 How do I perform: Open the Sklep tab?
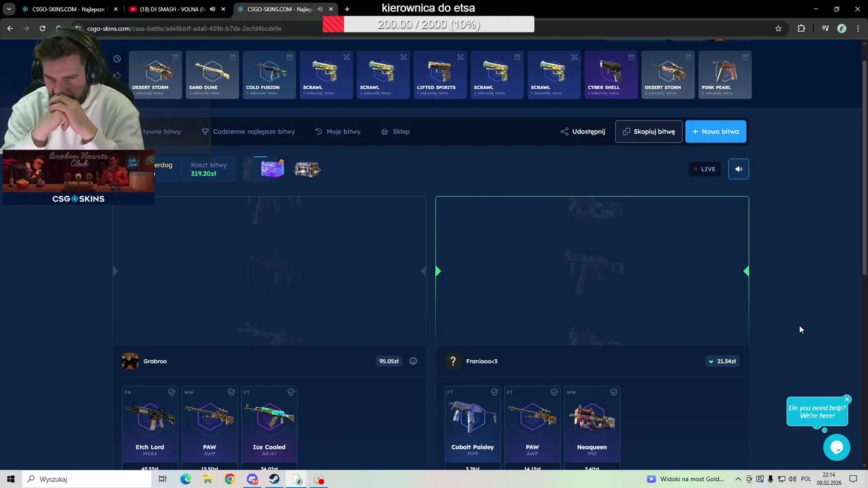[x=395, y=131]
